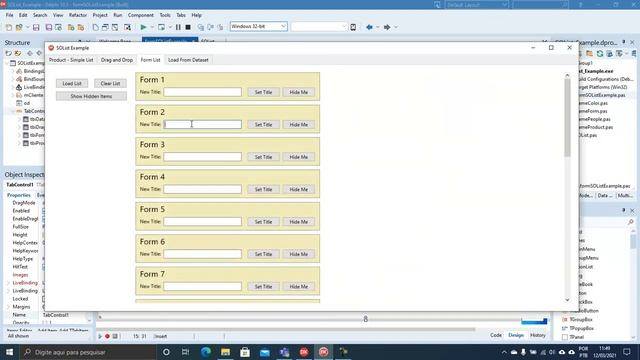The height and width of the screenshot is (360, 640).
Task: Open the Refactor menu
Action: click(78, 15)
